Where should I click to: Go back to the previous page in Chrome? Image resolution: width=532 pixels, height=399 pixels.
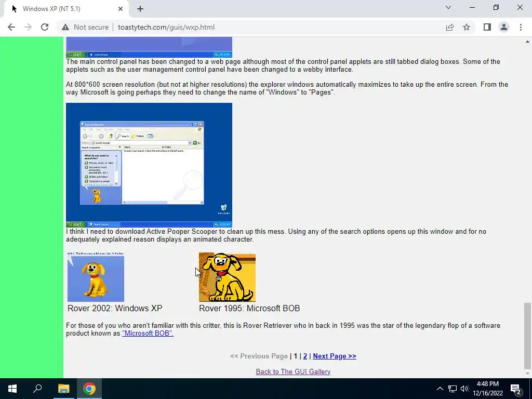click(x=11, y=27)
